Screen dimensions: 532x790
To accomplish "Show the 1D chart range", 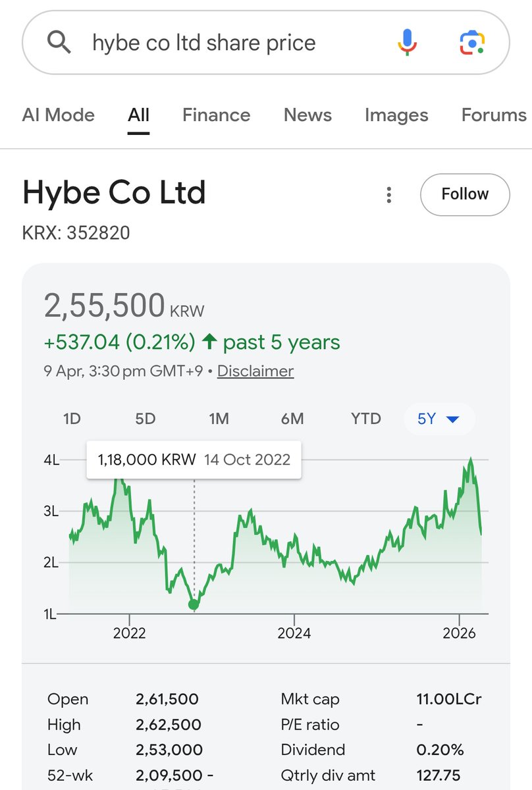I will click(x=72, y=419).
